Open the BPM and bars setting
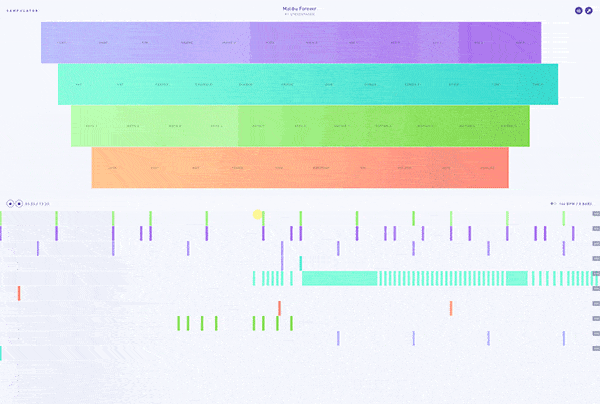Viewport: 600px width, 404px height. click(x=574, y=203)
